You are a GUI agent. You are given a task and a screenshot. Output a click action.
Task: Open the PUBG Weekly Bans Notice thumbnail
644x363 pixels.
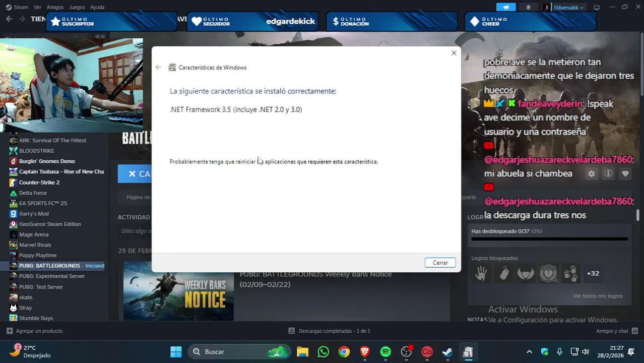tap(178, 291)
